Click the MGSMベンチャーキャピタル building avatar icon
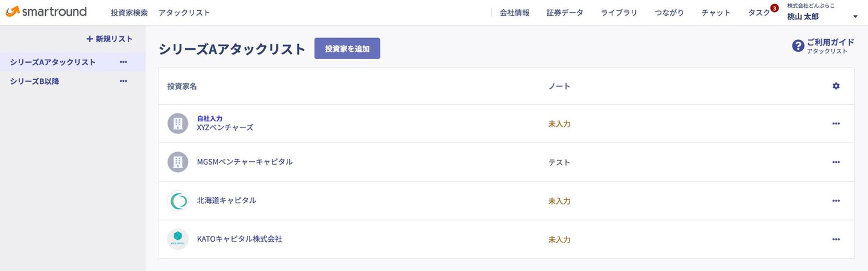868x271 pixels. 178,162
